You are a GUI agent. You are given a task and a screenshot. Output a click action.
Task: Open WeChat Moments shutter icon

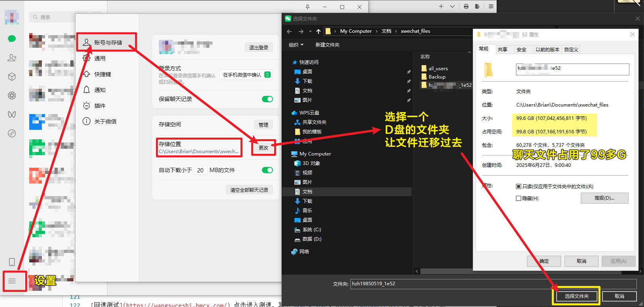click(x=12, y=95)
